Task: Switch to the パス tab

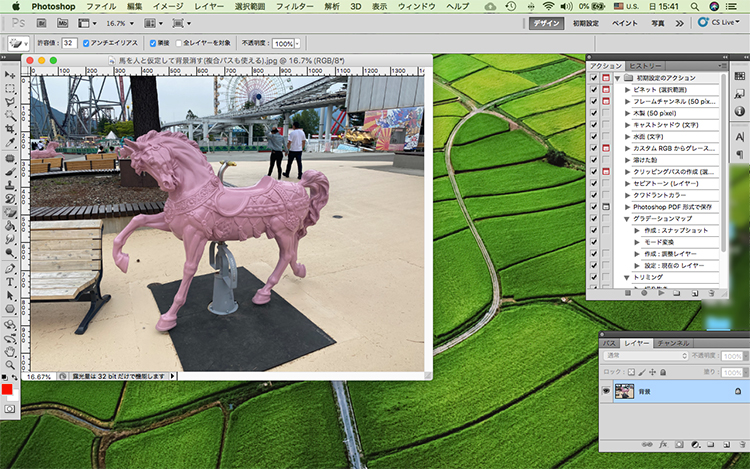Action: [x=609, y=343]
